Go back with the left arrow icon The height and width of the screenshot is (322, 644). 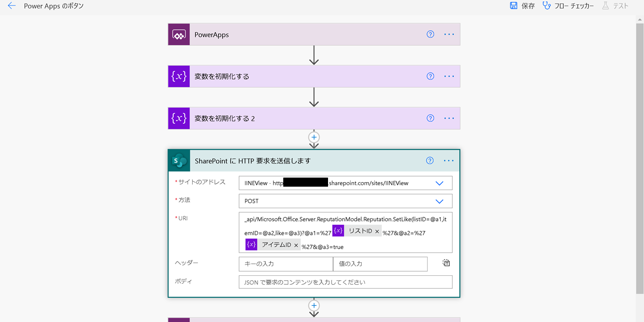point(12,6)
